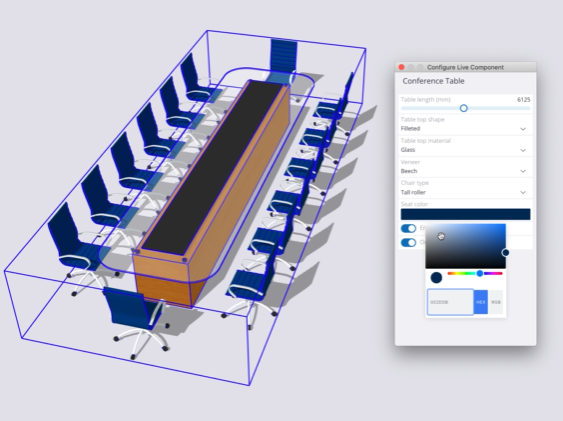The height and width of the screenshot is (421, 563).
Task: Click the Configure Live Component title bar
Action: tap(465, 67)
